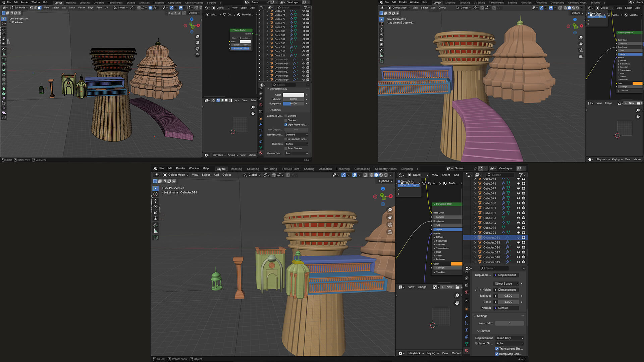
Task: Click the pan hand icon in Cylinder.014 viewport
Action: point(390,217)
